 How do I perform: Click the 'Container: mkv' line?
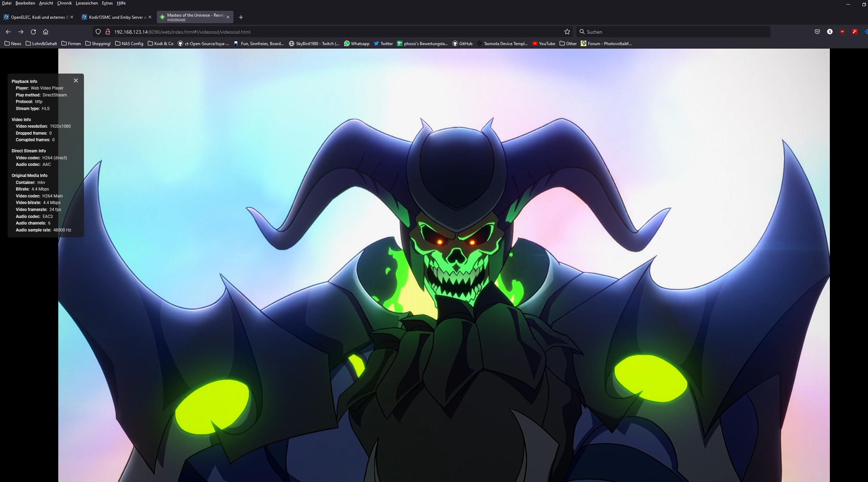point(31,183)
